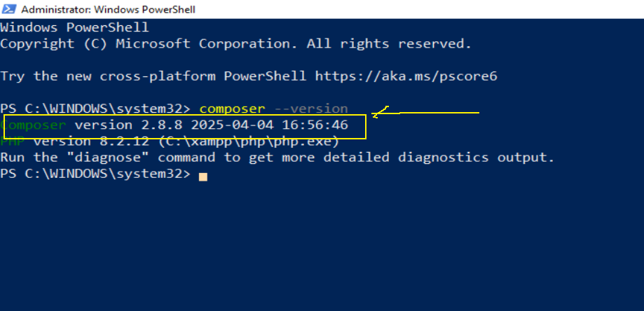Click "Try the new cross-platform PowerShell" text
The image size is (644, 311).
pyautogui.click(x=153, y=76)
